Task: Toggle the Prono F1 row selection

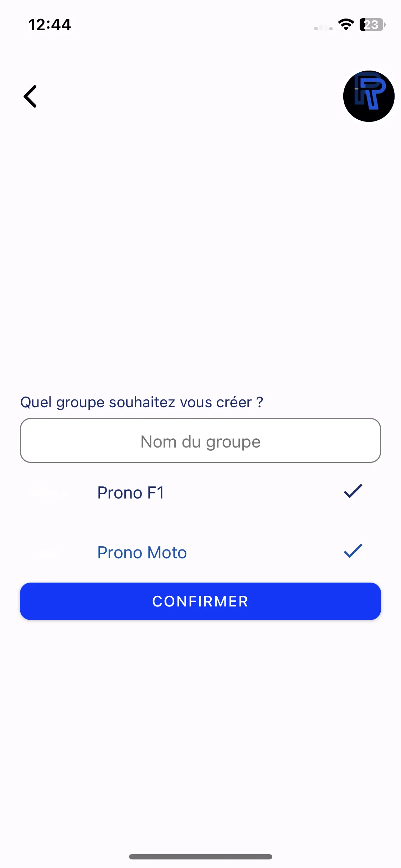Action: pyautogui.click(x=200, y=493)
